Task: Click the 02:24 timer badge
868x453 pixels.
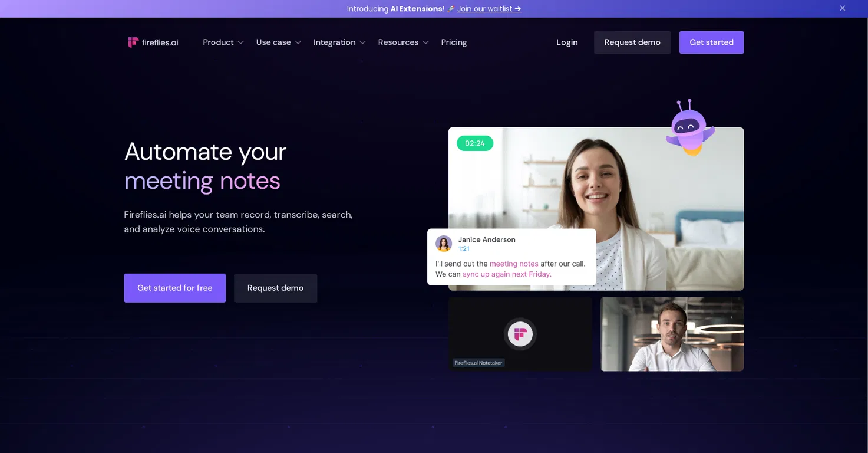Action: click(475, 143)
